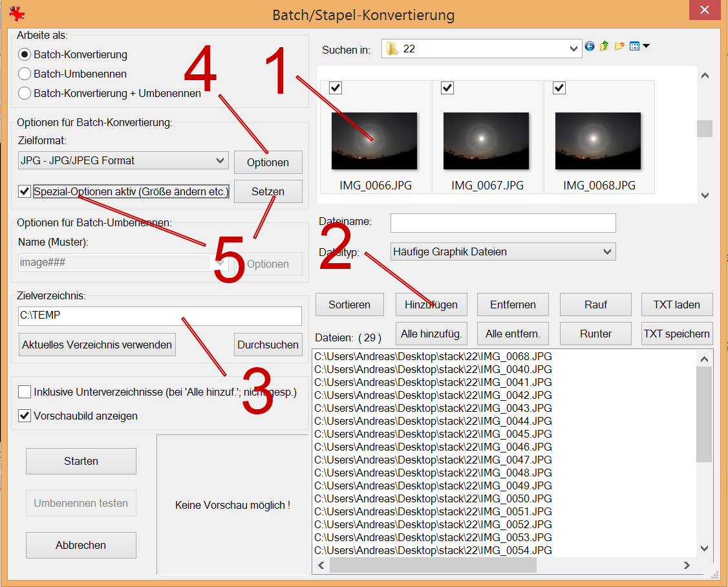Select the IMG_0068.JPG thumbnail image
Viewport: 728px width, 587px height.
tap(598, 140)
